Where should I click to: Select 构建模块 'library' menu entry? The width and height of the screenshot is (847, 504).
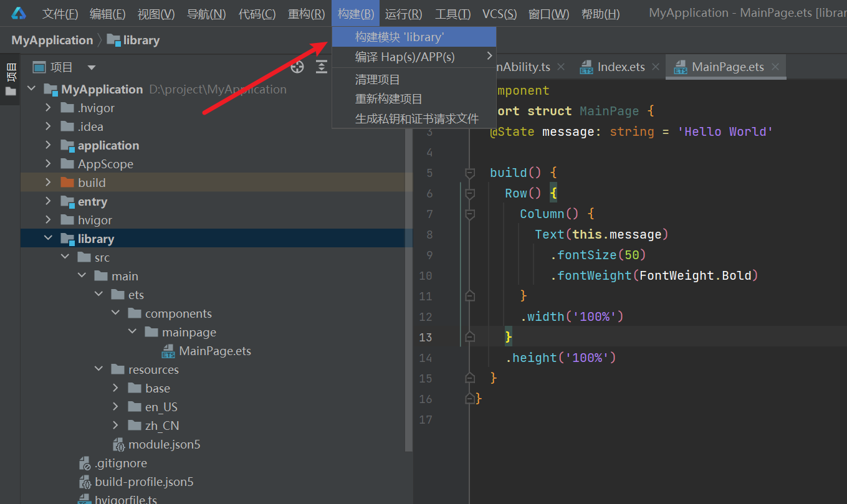tap(414, 37)
